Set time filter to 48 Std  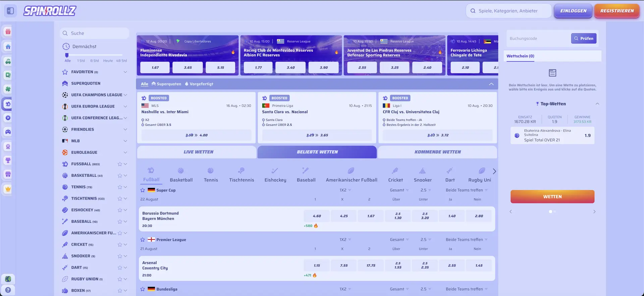(121, 61)
